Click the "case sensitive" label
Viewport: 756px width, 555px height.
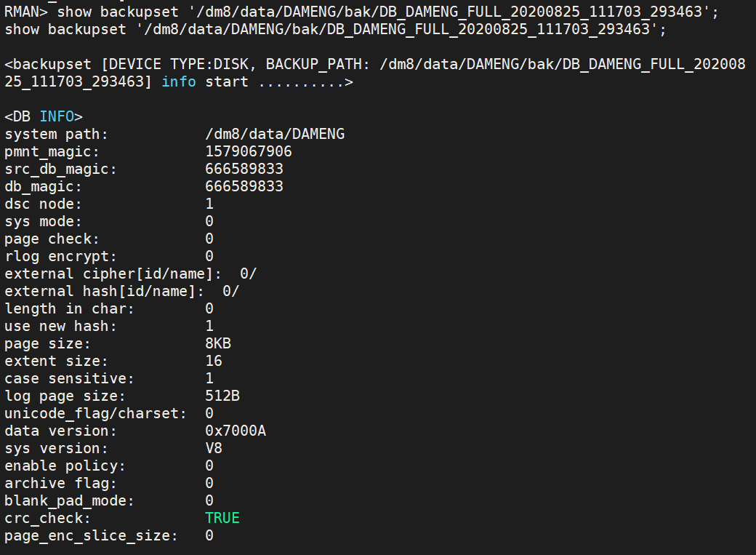pos(69,378)
